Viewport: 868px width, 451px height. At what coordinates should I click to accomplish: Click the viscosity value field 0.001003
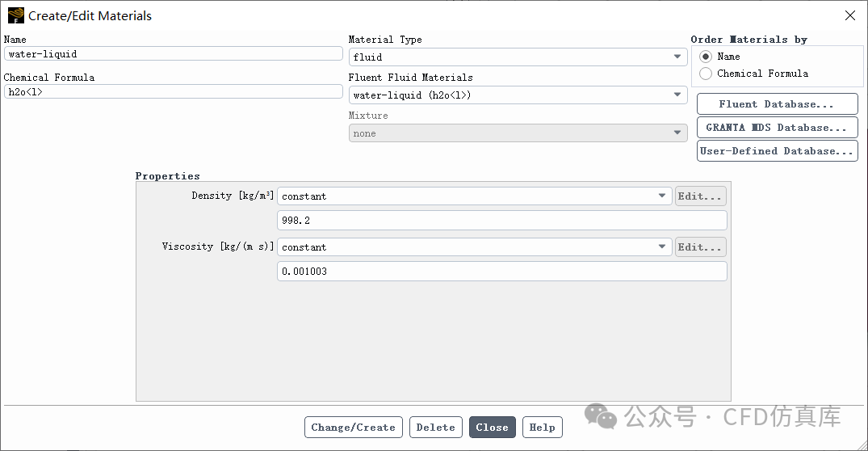coord(502,272)
